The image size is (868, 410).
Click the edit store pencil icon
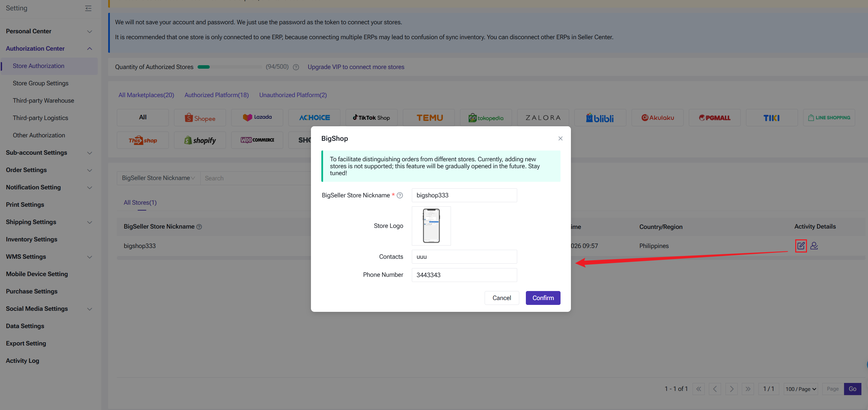click(x=800, y=246)
